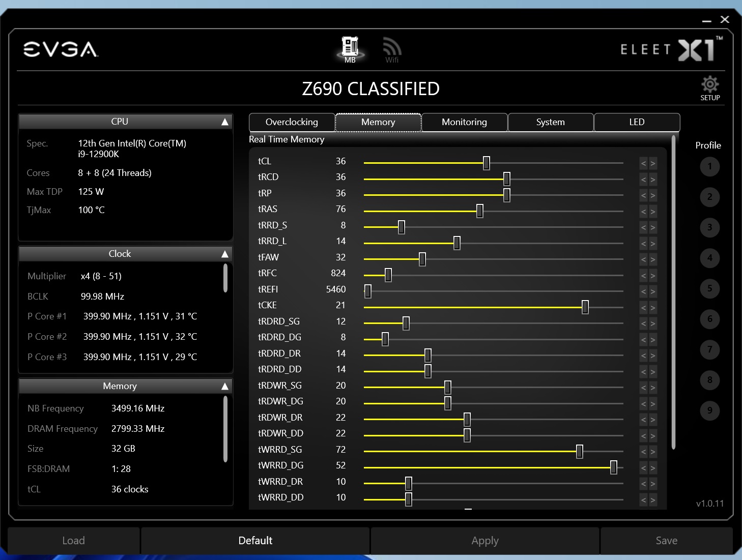Go to the LED tab
742x560 pixels.
pos(637,122)
